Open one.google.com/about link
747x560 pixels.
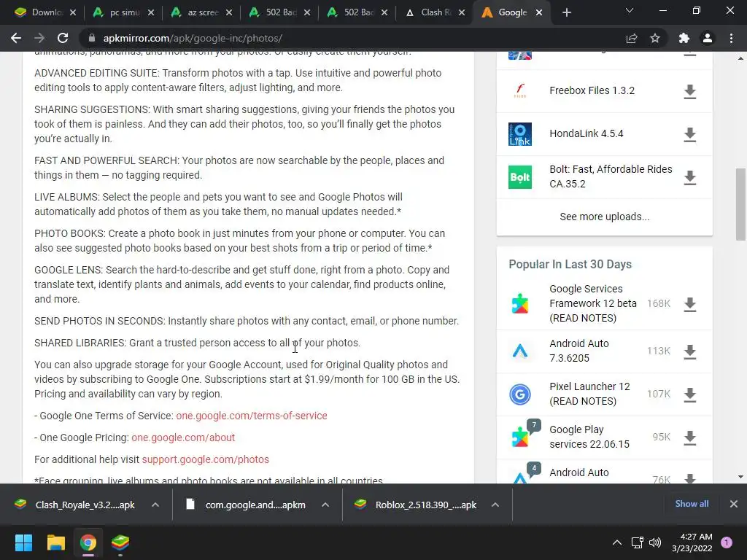183,437
